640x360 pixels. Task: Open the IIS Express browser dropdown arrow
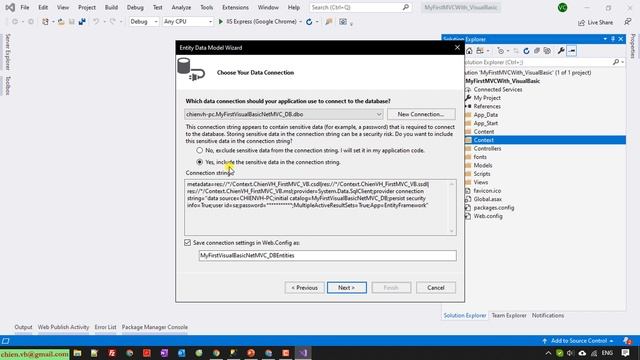(300, 22)
